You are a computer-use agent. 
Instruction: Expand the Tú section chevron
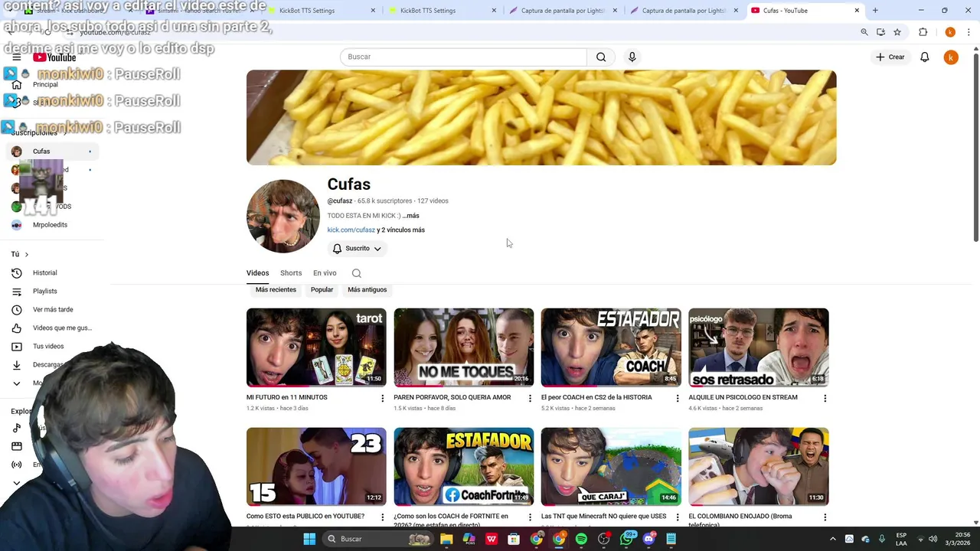click(26, 254)
